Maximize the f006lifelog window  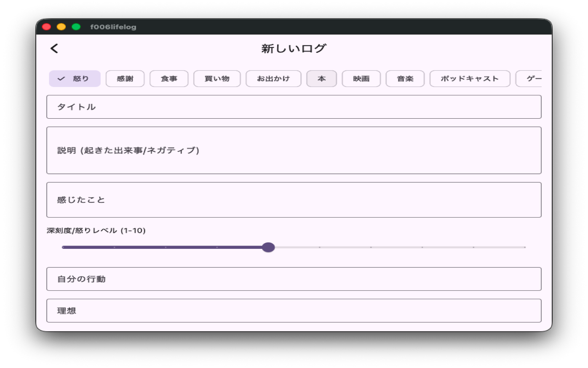click(76, 27)
